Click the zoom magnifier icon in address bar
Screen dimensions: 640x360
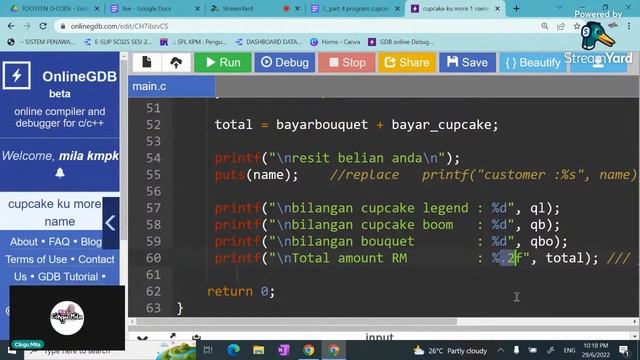[x=545, y=26]
